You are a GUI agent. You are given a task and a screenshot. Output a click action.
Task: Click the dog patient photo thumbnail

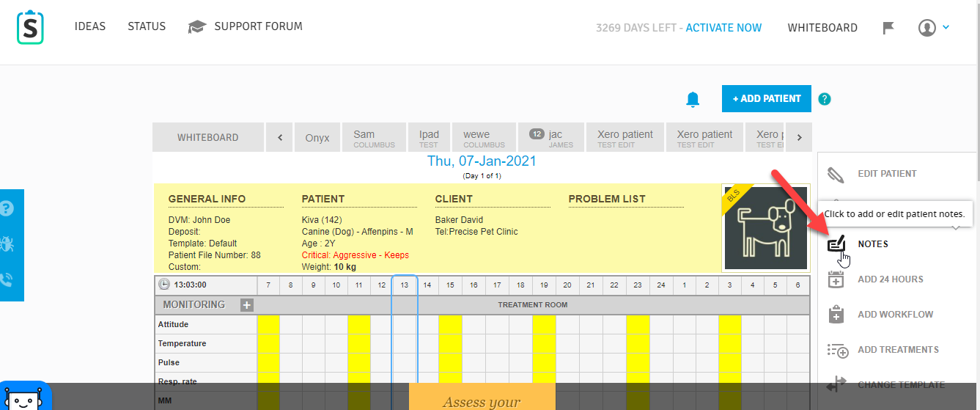(765, 227)
